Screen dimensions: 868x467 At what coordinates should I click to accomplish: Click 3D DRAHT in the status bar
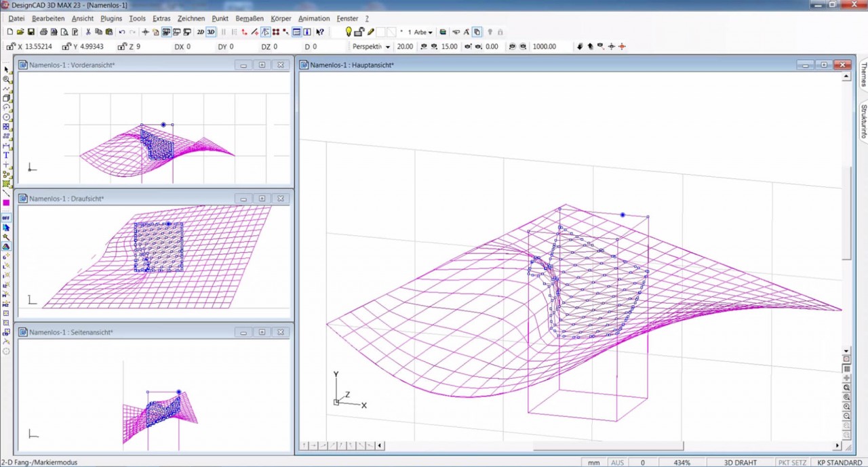(740, 462)
